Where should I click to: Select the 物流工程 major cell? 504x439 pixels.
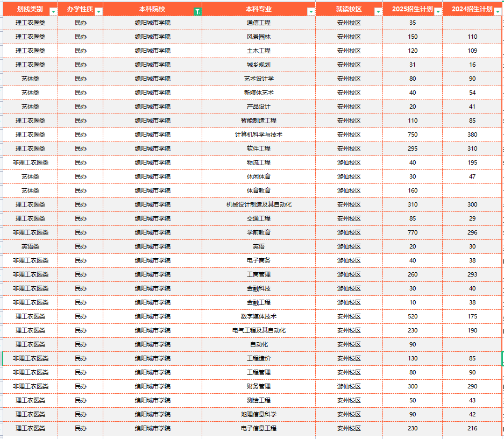[259, 162]
